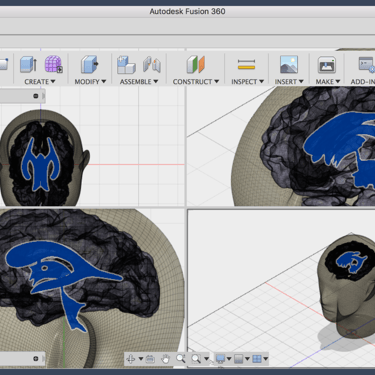Open the INSPECT menu
This screenshot has height=375, width=375.
coord(247,82)
